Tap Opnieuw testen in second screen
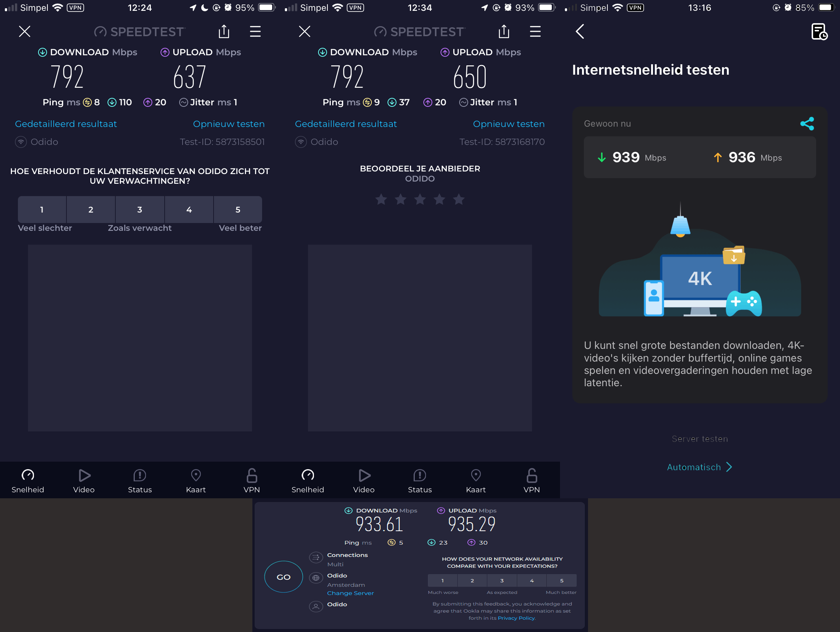Viewport: 840px width, 632px height. pyautogui.click(x=508, y=124)
